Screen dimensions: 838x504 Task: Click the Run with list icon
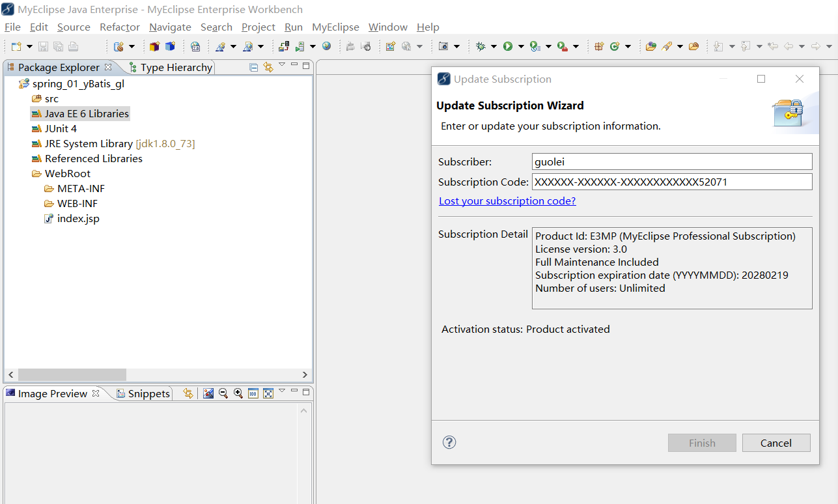535,46
